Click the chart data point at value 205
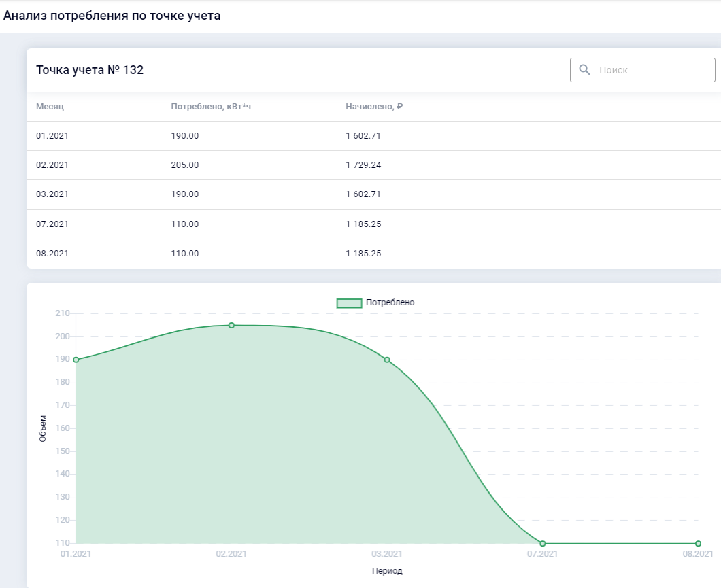 pyautogui.click(x=231, y=326)
